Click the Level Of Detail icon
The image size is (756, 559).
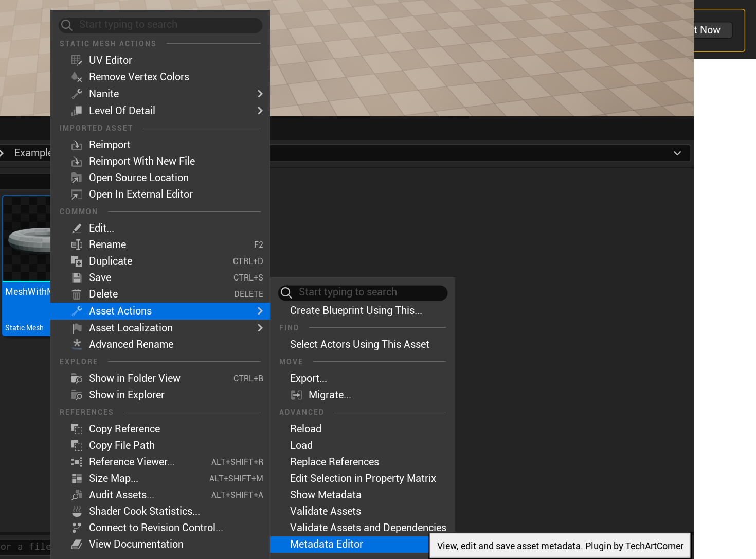(x=77, y=111)
